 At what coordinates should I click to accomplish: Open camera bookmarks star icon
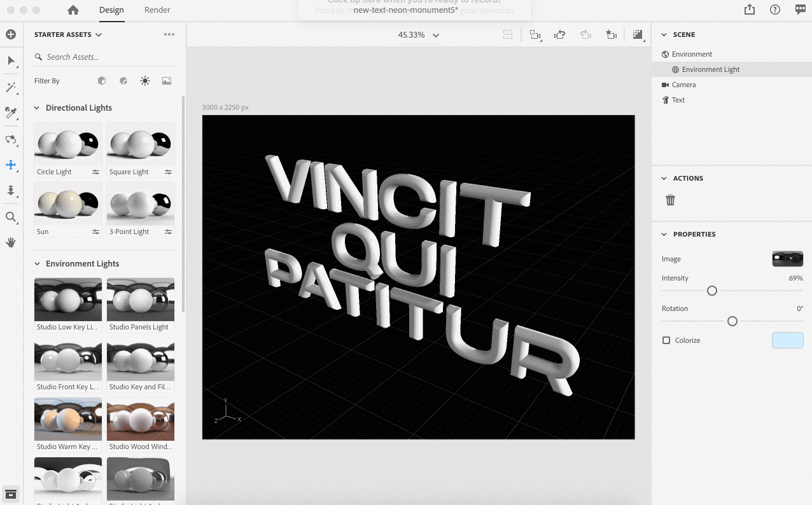(611, 35)
